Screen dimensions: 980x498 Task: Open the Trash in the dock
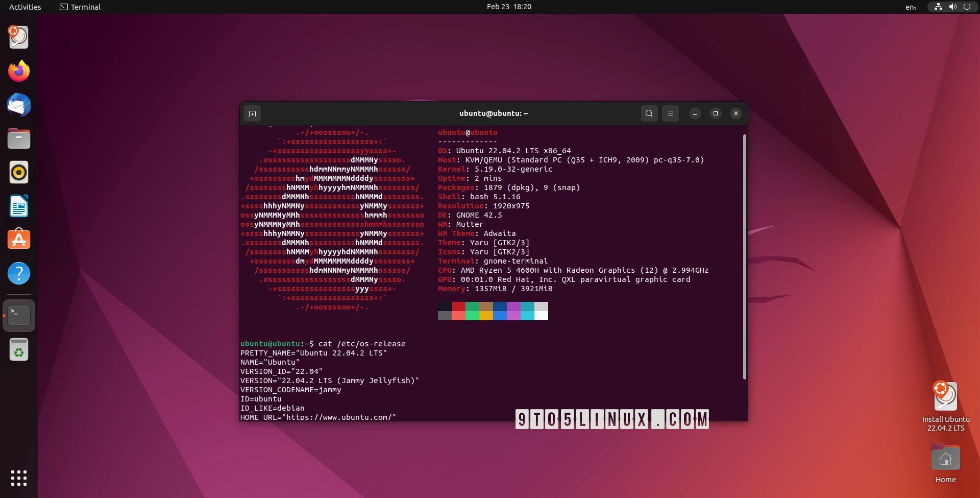pyautogui.click(x=19, y=349)
